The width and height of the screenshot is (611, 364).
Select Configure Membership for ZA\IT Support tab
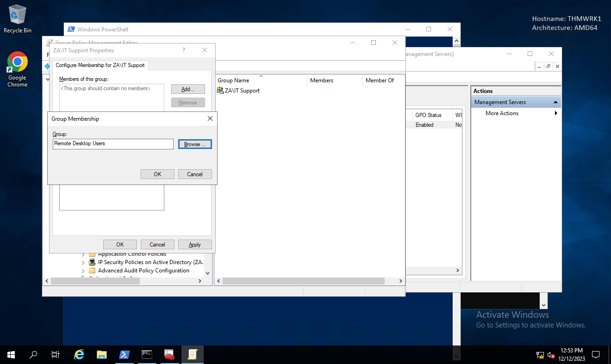pyautogui.click(x=100, y=65)
